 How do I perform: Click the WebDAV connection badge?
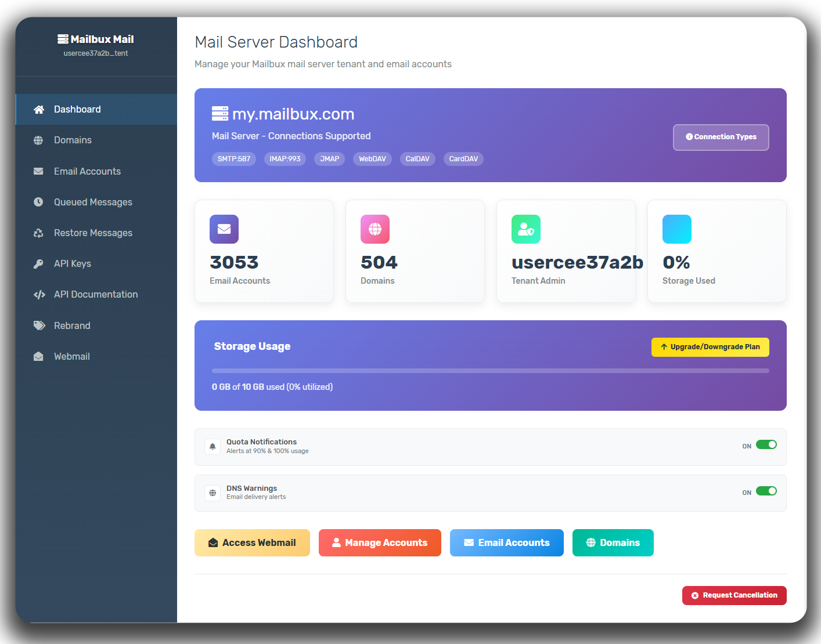point(372,159)
